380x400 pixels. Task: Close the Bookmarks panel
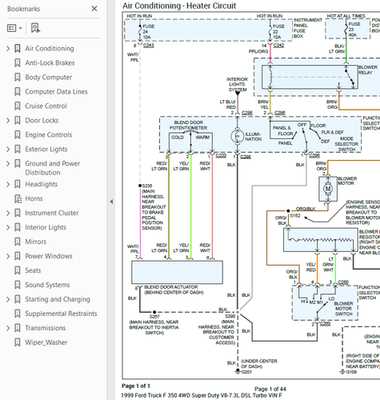tap(94, 9)
